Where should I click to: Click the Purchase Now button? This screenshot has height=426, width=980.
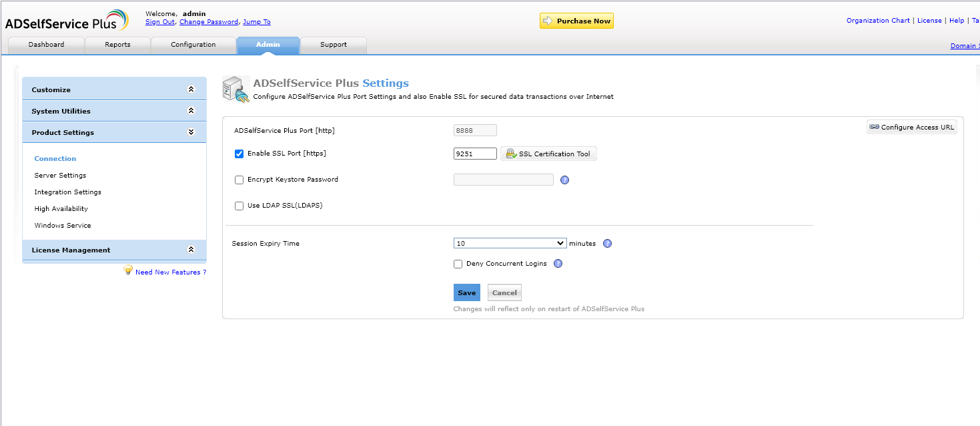(x=576, y=21)
